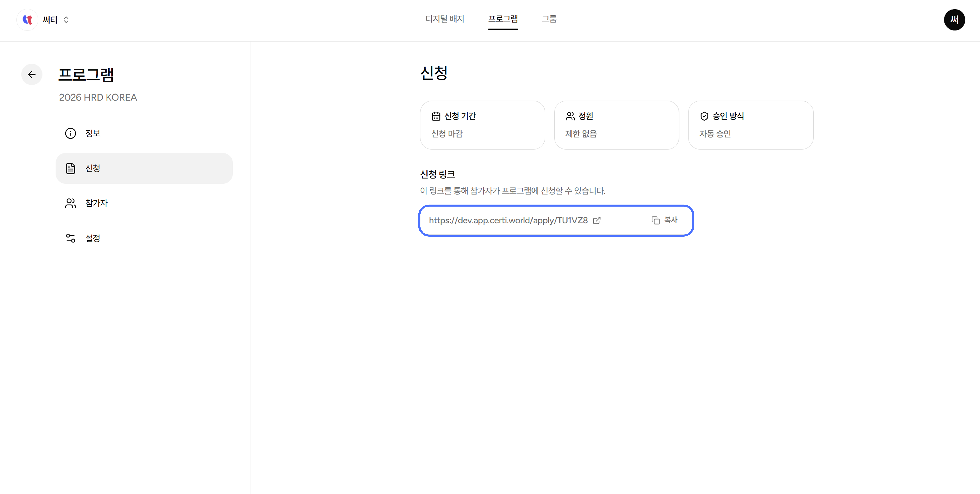Click the people icon on 정원 card
Image resolution: width=980 pixels, height=494 pixels.
(570, 116)
